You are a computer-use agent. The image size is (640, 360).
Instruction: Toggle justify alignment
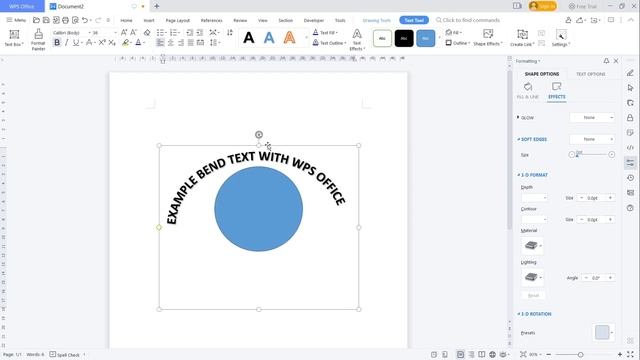click(191, 42)
